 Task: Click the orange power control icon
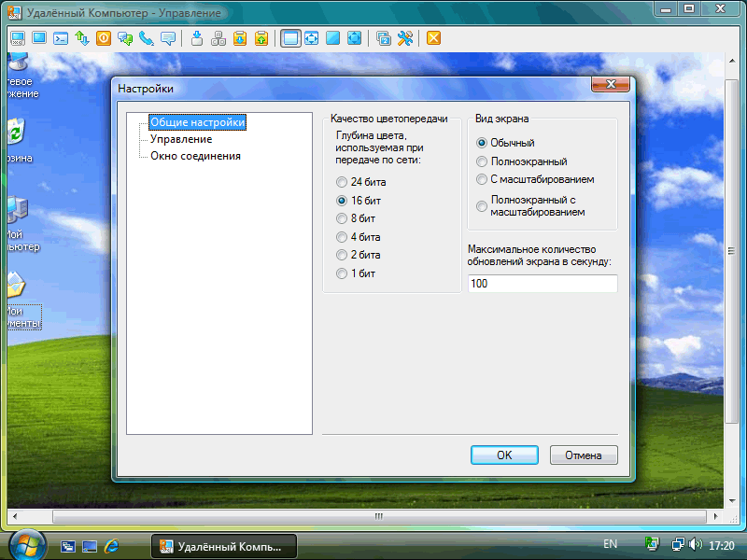click(x=104, y=38)
